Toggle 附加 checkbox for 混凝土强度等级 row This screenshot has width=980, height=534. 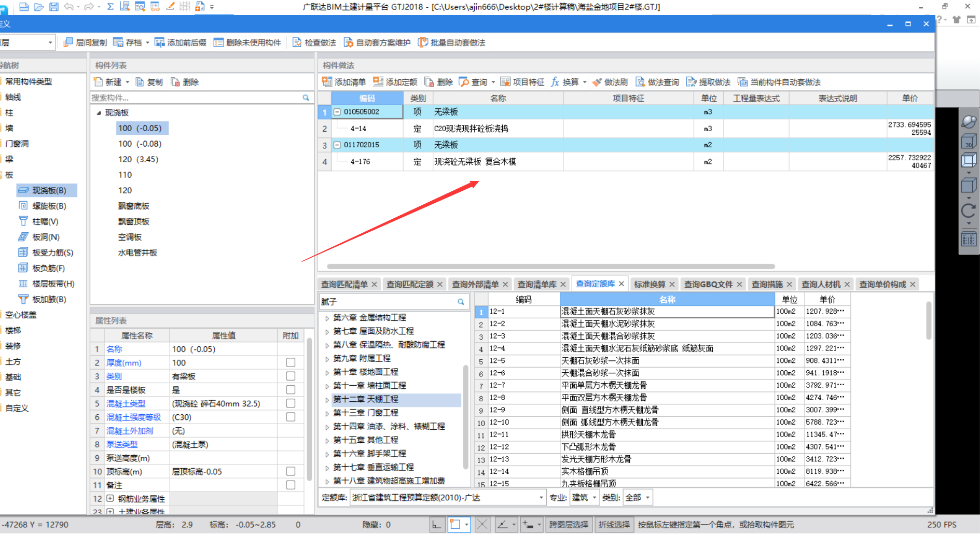click(x=291, y=417)
